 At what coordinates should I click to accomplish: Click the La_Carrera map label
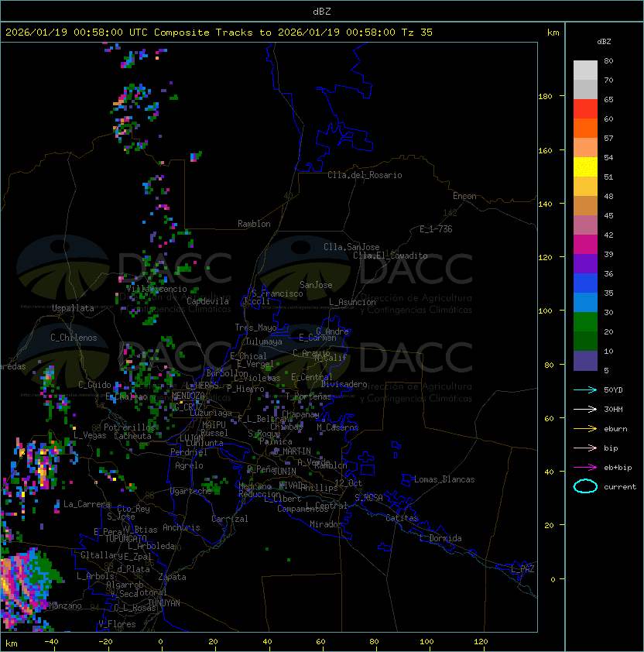pos(87,504)
